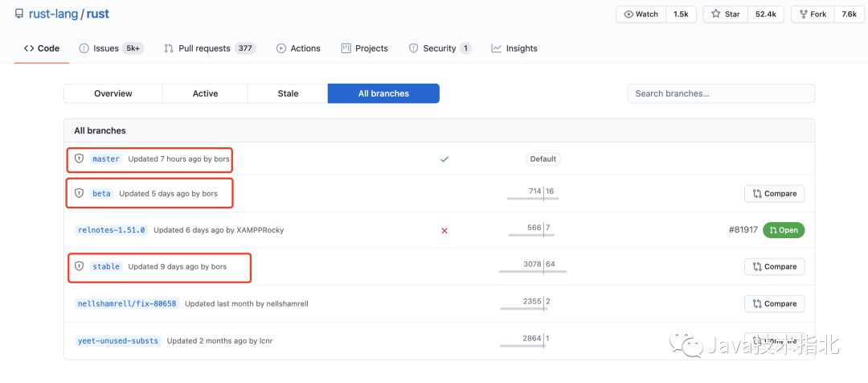Star the rust-lang/rust repository
The width and height of the screenshot is (868, 383).
point(725,14)
